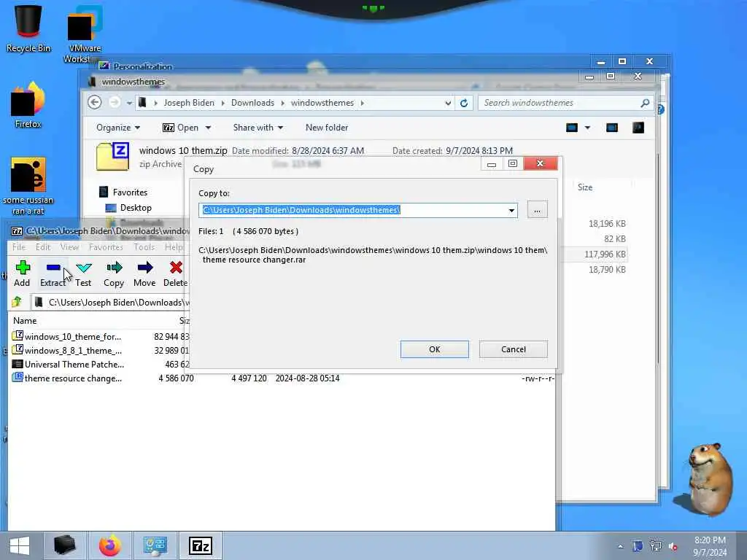Open the Edit menu in 7-Zip
Screen dimensions: 747x560
point(43,247)
